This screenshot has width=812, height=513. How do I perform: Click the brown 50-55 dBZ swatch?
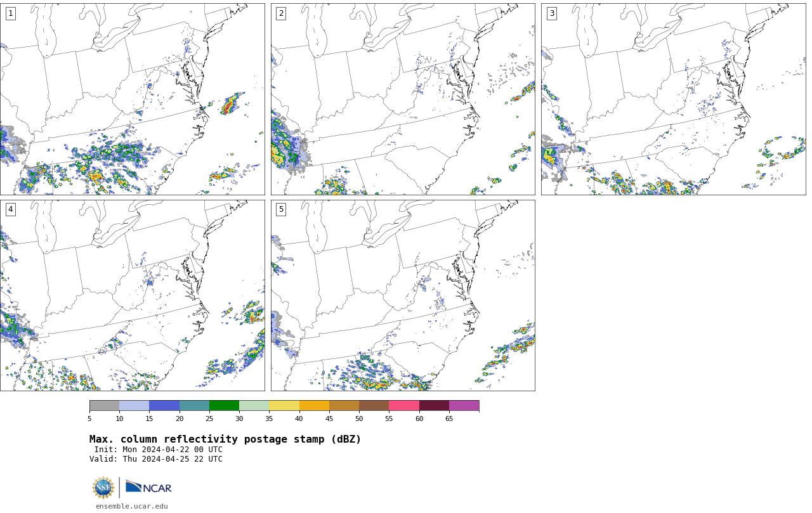pyautogui.click(x=374, y=406)
